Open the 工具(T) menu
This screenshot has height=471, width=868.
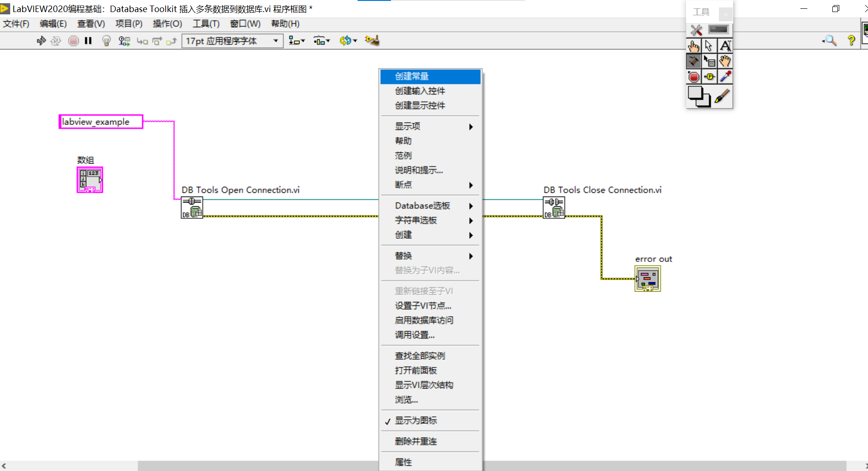[206, 24]
